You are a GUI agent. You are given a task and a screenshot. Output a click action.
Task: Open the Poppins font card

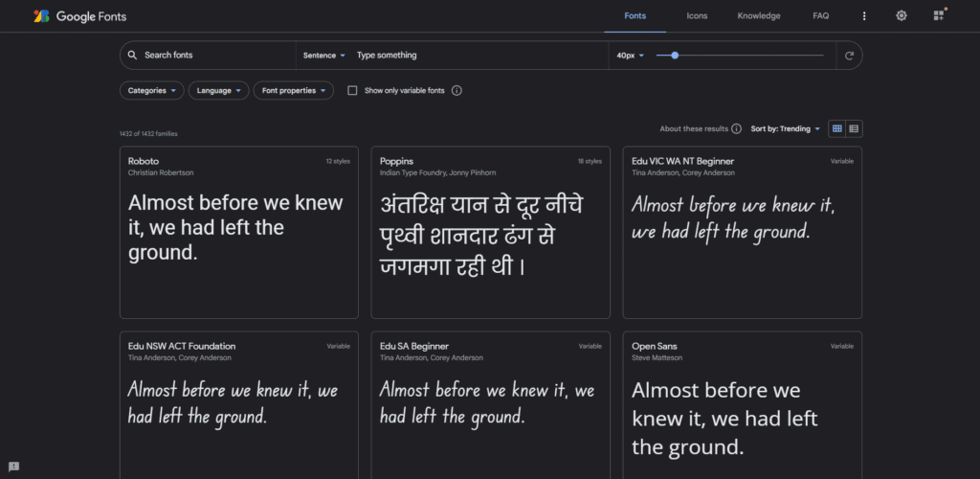point(491,233)
